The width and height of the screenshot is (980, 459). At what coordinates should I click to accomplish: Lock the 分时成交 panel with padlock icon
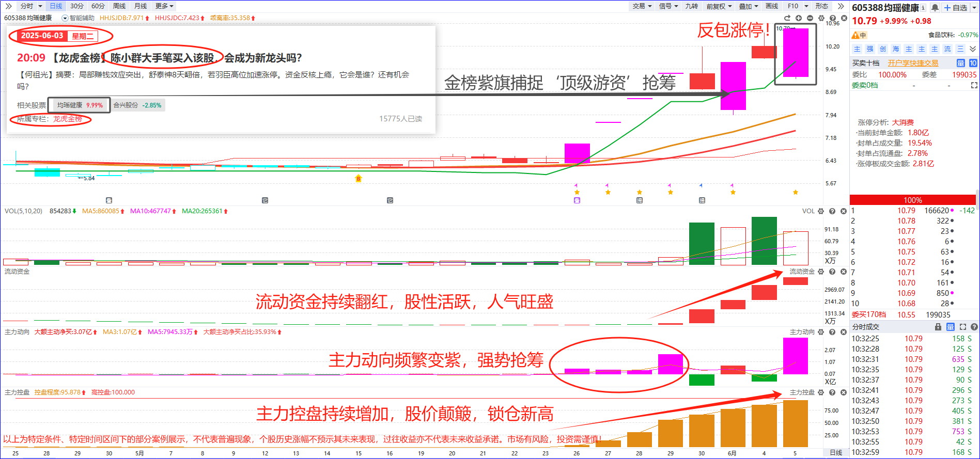[938, 327]
